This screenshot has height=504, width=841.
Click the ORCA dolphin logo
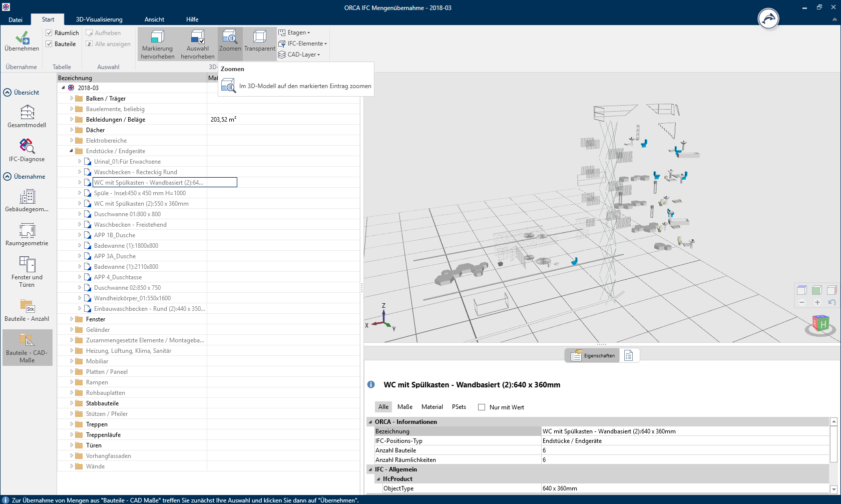pos(768,19)
